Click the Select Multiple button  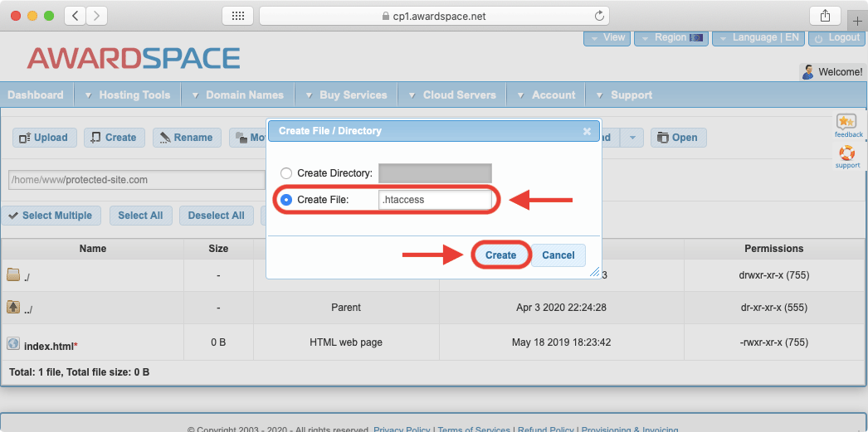pos(51,216)
